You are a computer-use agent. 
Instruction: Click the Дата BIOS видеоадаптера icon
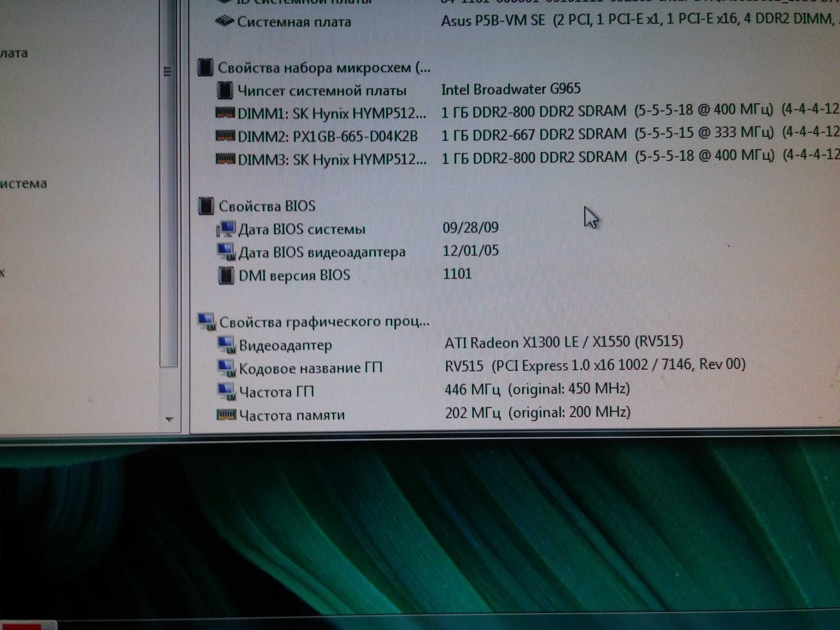[227, 252]
